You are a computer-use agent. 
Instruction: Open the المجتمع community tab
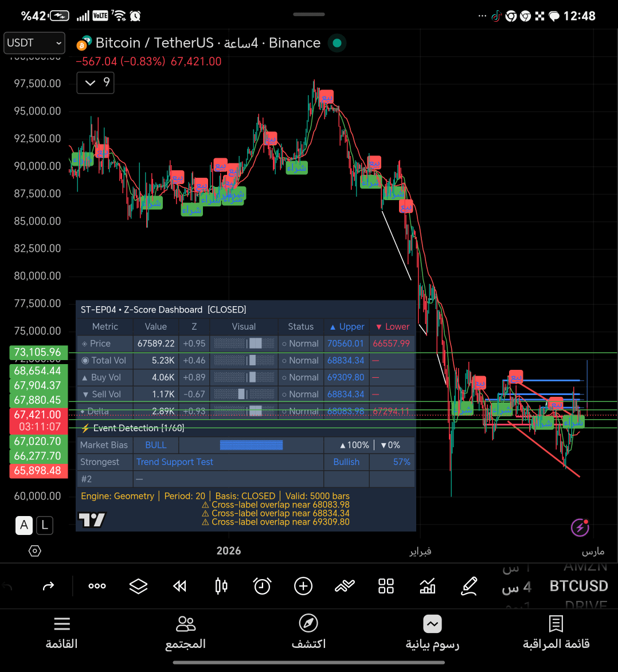pyautogui.click(x=186, y=633)
